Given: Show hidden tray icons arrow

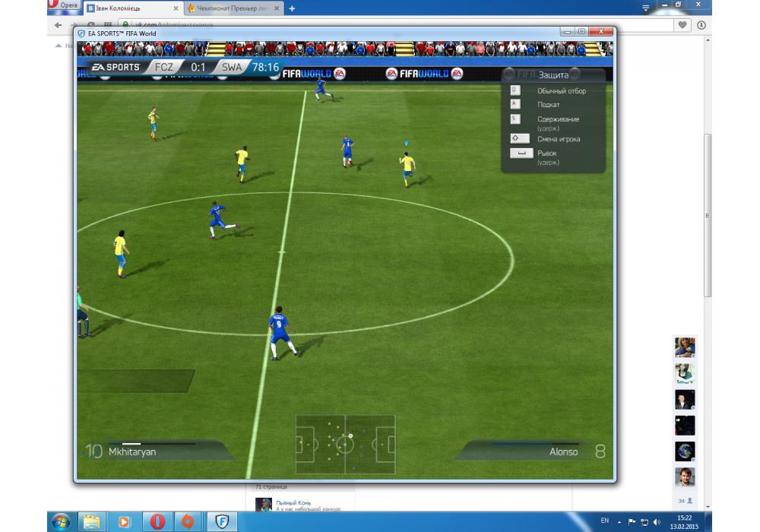Looking at the screenshot, I should tap(619, 522).
